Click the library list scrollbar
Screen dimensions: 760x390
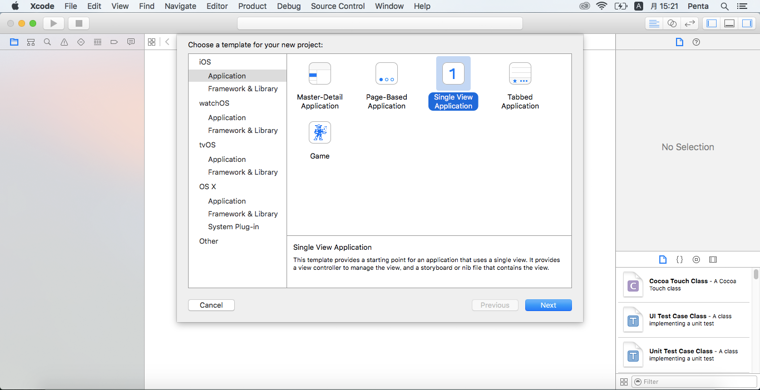coord(756,274)
